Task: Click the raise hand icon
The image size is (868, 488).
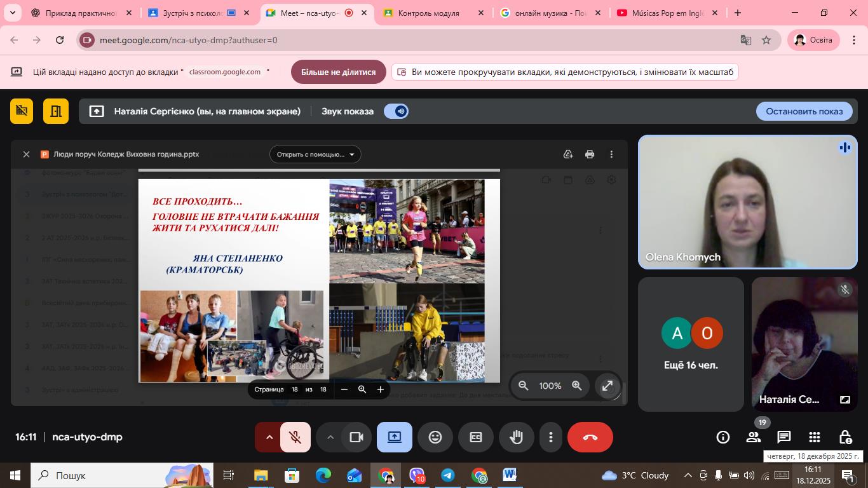Action: click(x=516, y=437)
